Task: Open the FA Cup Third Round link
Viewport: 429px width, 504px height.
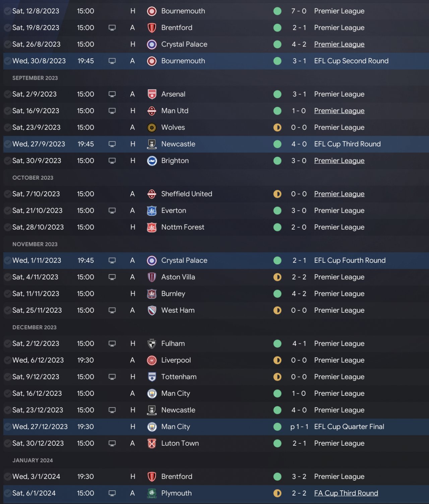Action: click(346, 493)
